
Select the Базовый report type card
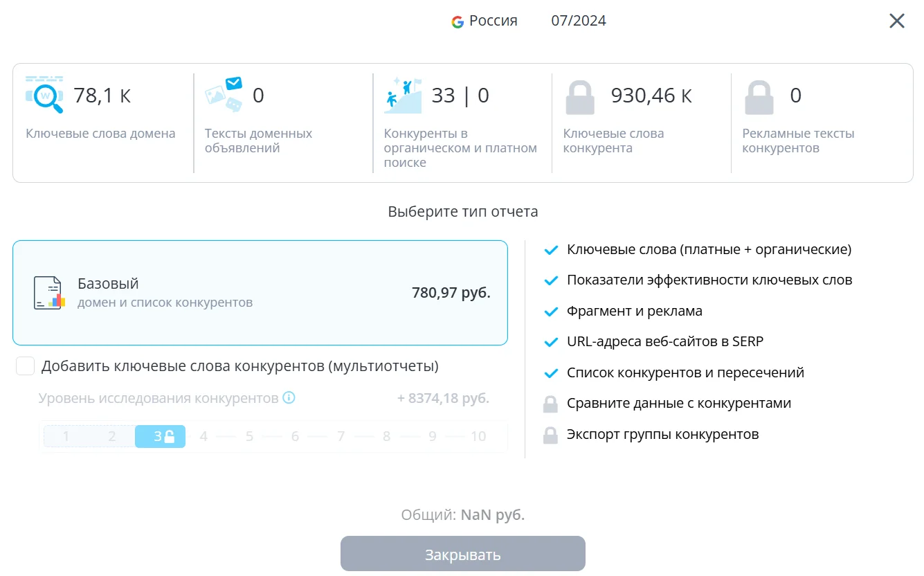coord(260,292)
